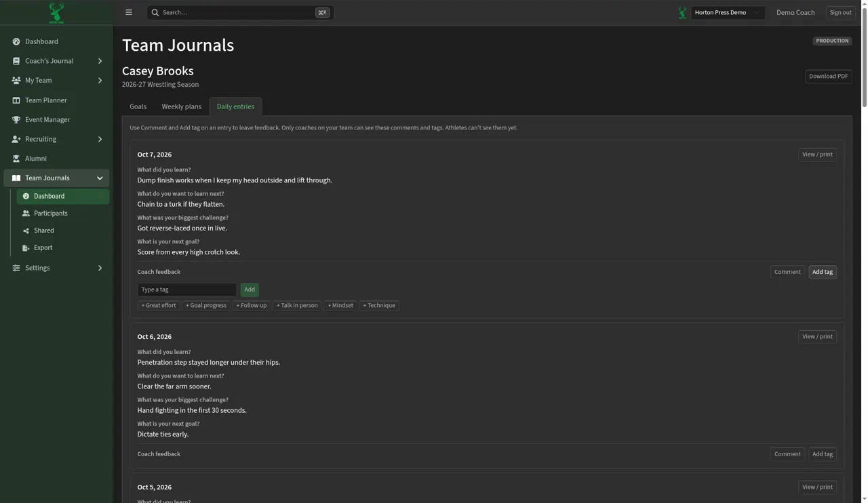Viewport: 868px width, 503px height.
Task: Click the team logo beside Horton Press Demo
Action: 682,12
